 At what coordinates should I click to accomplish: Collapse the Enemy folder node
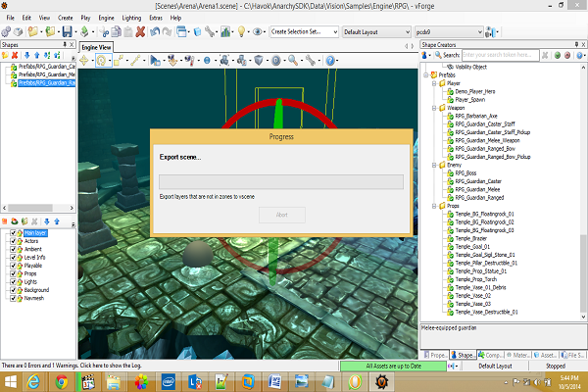pyautogui.click(x=434, y=165)
